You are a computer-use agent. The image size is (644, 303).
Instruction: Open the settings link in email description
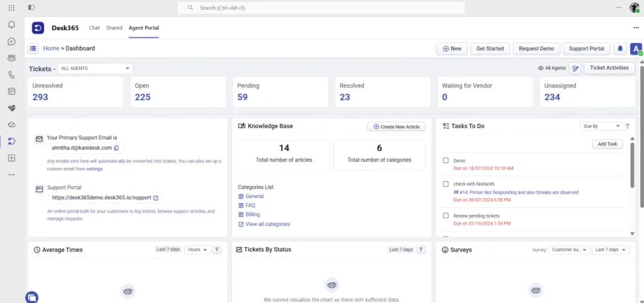(x=94, y=168)
